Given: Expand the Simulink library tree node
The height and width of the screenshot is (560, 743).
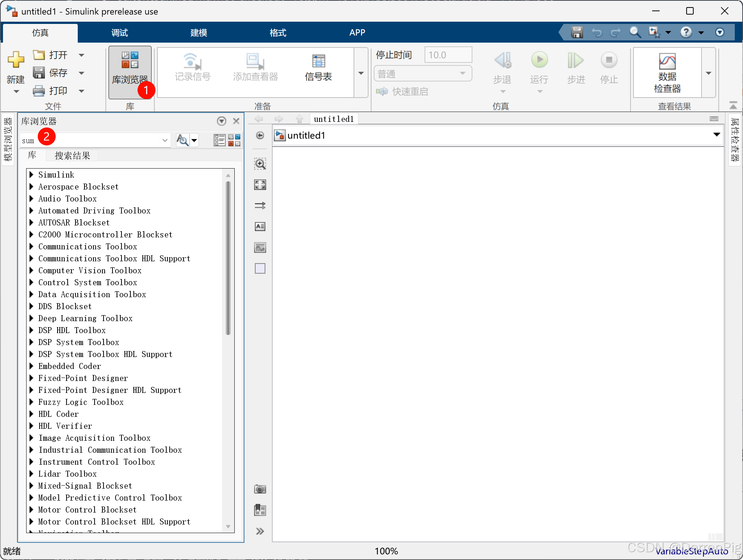Looking at the screenshot, I should pos(32,175).
